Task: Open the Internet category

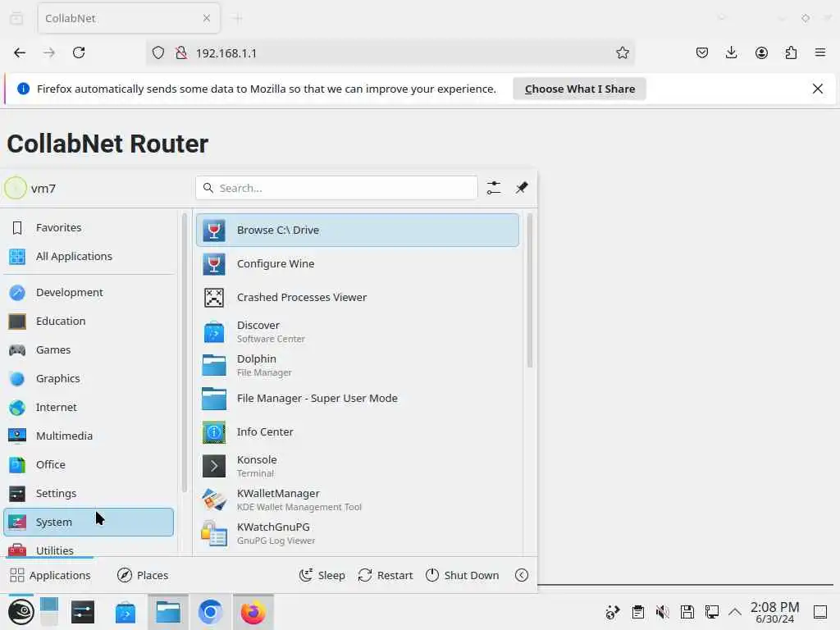Action: (89, 407)
